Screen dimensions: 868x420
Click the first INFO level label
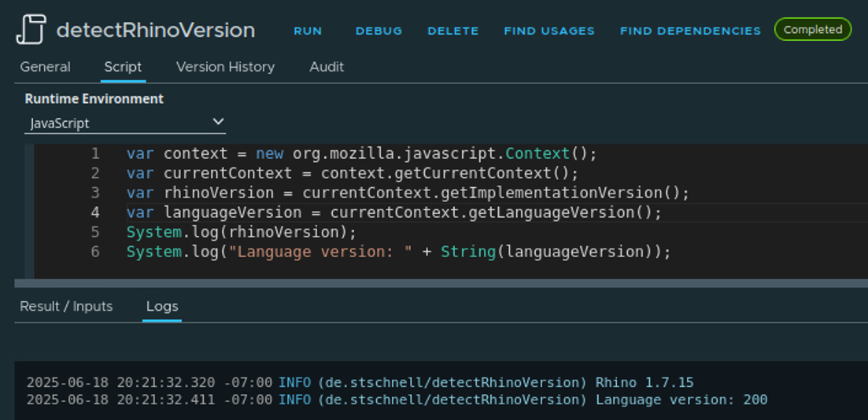click(x=296, y=382)
